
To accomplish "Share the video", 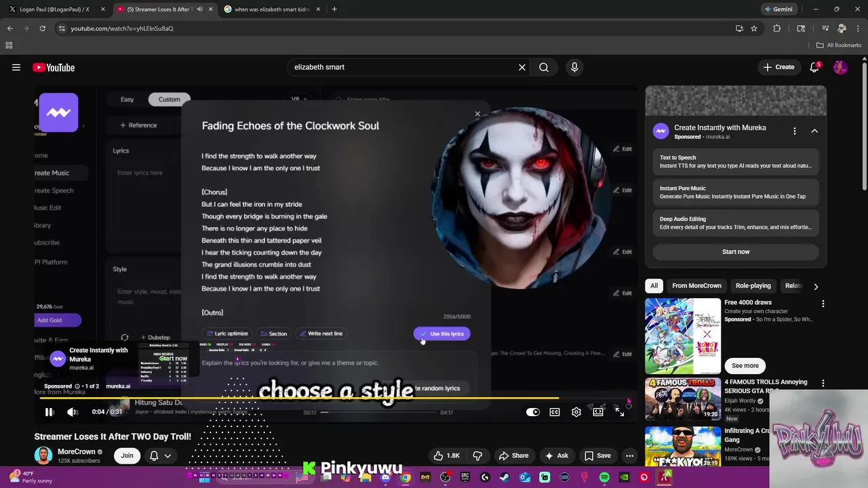I will click(513, 455).
